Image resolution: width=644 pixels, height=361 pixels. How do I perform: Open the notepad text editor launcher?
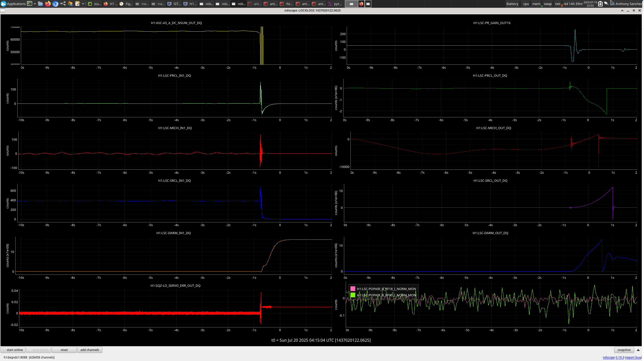(x=78, y=4)
